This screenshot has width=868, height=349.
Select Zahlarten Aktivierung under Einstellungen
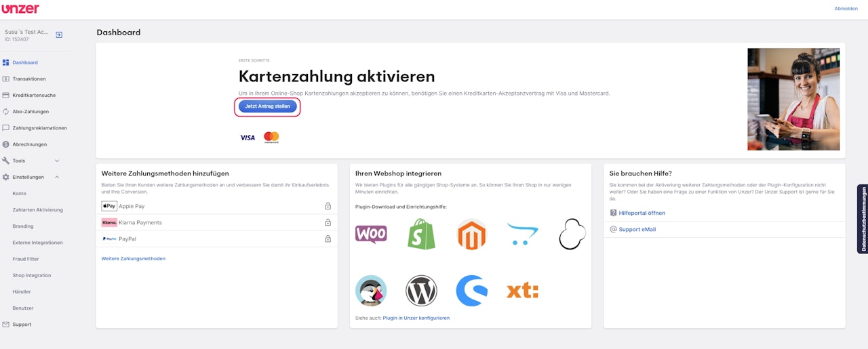click(x=37, y=210)
